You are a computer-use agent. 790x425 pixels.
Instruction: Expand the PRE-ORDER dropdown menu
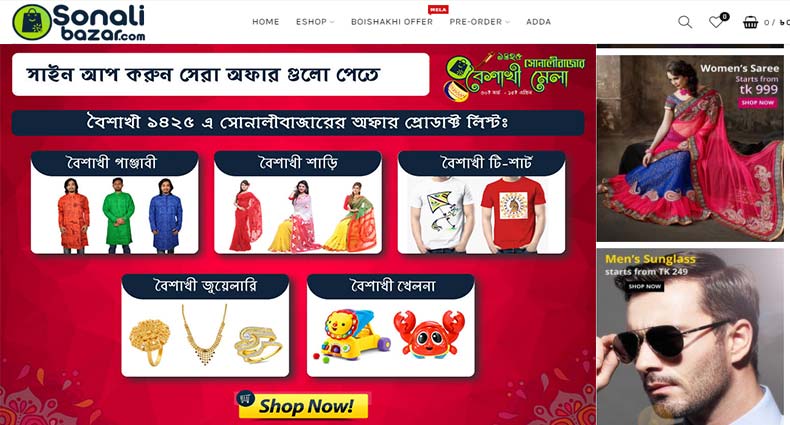(x=480, y=22)
